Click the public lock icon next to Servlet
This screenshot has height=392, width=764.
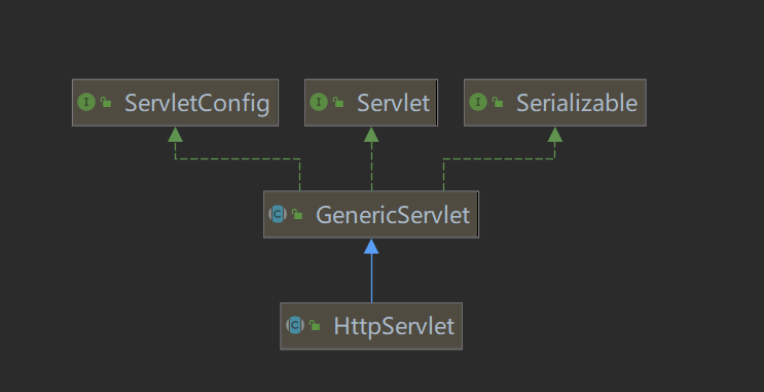(338, 102)
